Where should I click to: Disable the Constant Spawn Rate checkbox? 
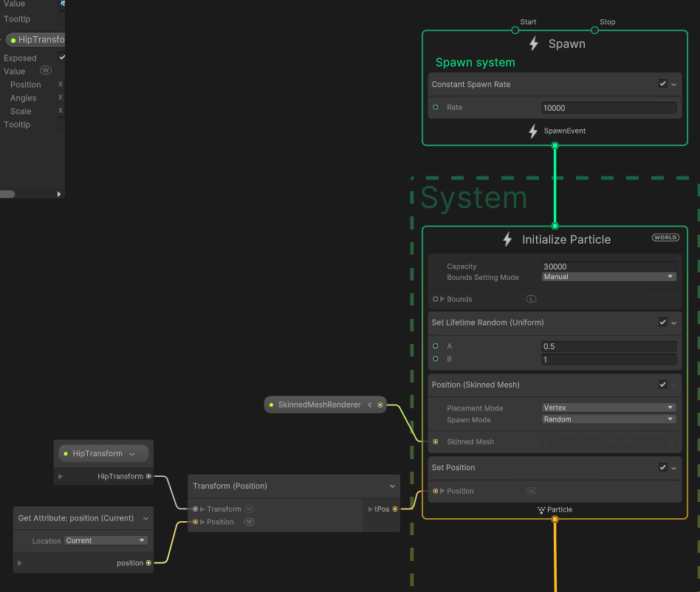coord(662,83)
